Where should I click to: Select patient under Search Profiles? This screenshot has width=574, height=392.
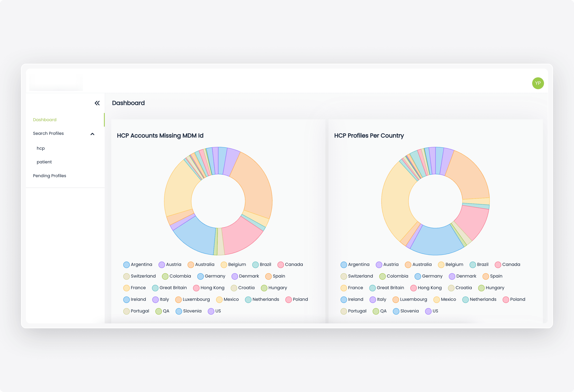(x=44, y=162)
